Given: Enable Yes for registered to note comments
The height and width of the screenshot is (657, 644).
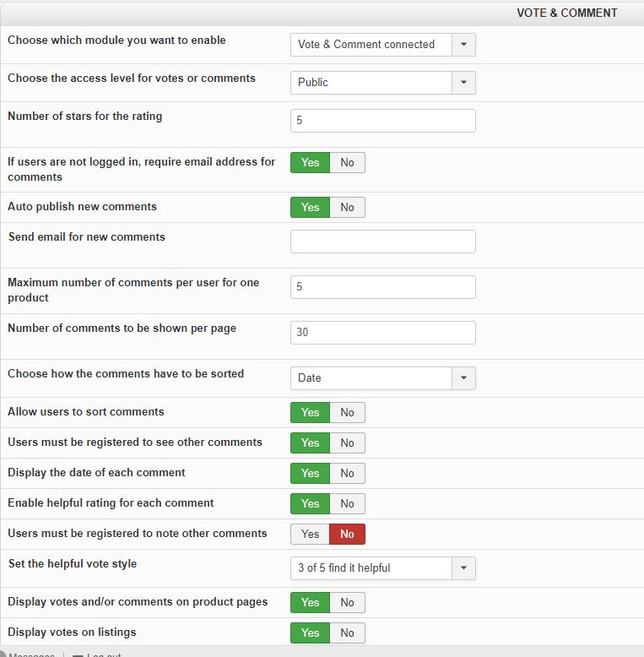Looking at the screenshot, I should (310, 534).
